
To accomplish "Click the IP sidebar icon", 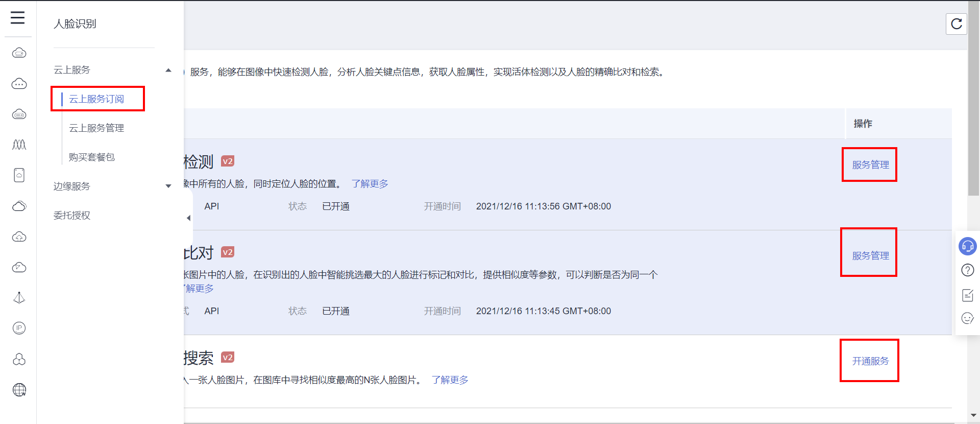I will point(19,328).
